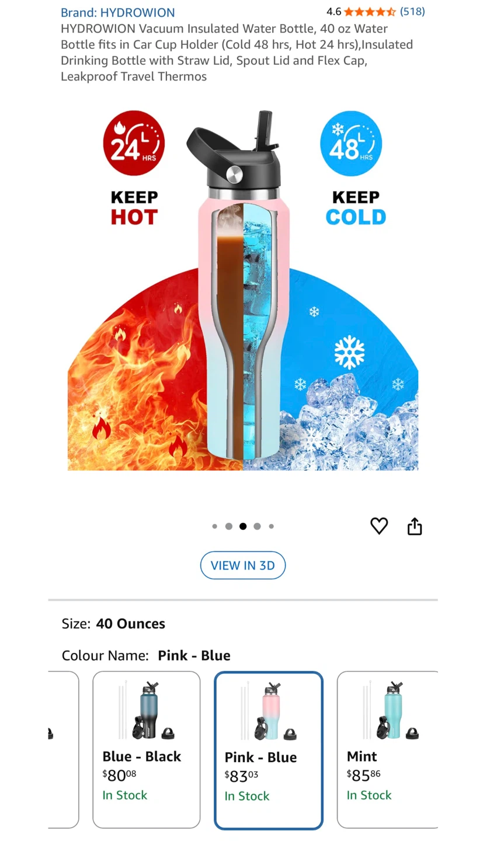Image resolution: width=504 pixels, height=841 pixels.
Task: Click the product title text
Action: point(237,53)
